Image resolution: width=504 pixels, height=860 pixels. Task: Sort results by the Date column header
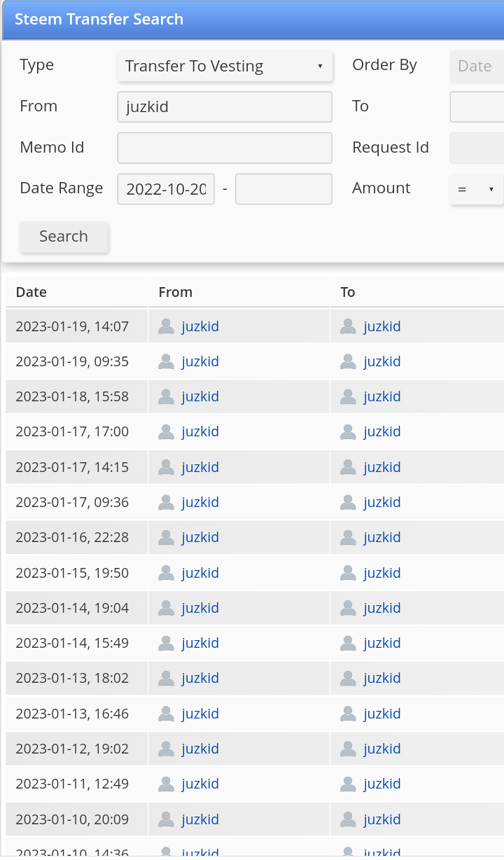(31, 292)
